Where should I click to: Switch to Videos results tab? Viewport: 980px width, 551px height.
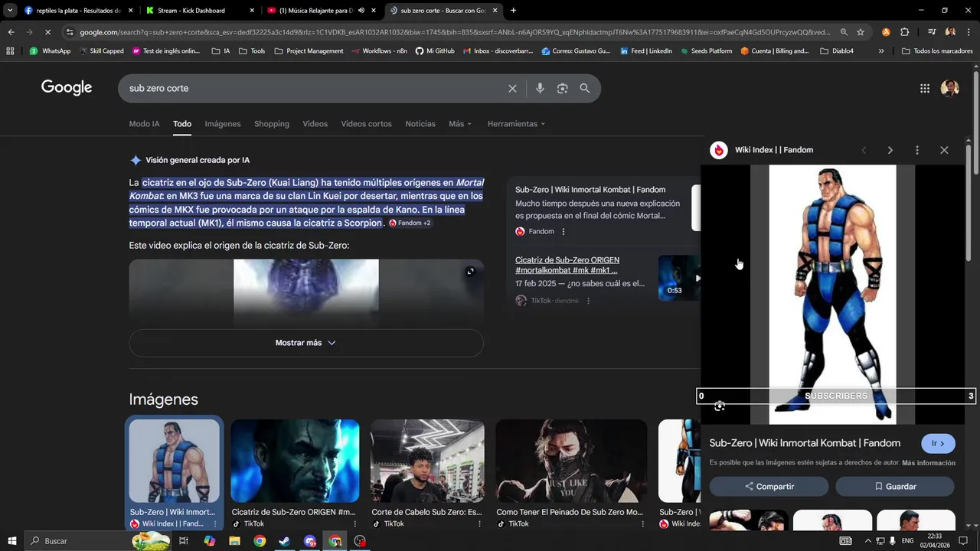click(x=315, y=124)
